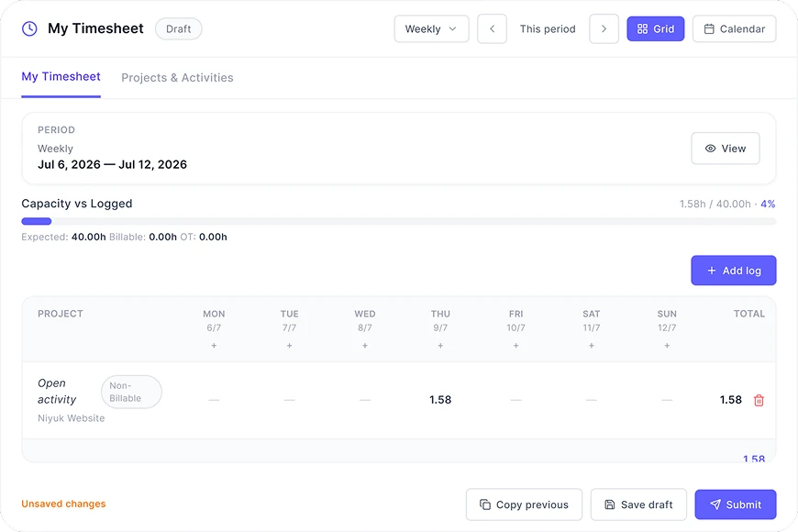The image size is (798, 532).
Task: Add entry with plus under SUN 12/7
Action: 667,346
